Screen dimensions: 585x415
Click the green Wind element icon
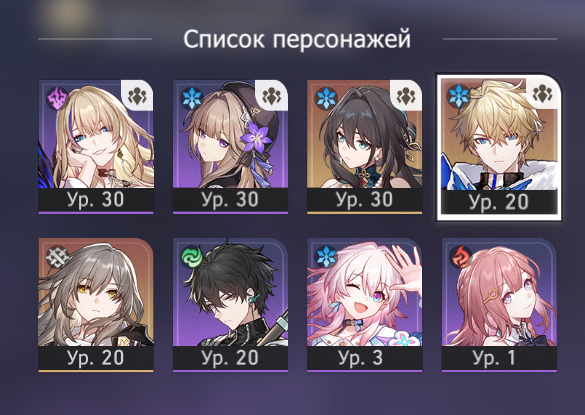click(x=192, y=257)
